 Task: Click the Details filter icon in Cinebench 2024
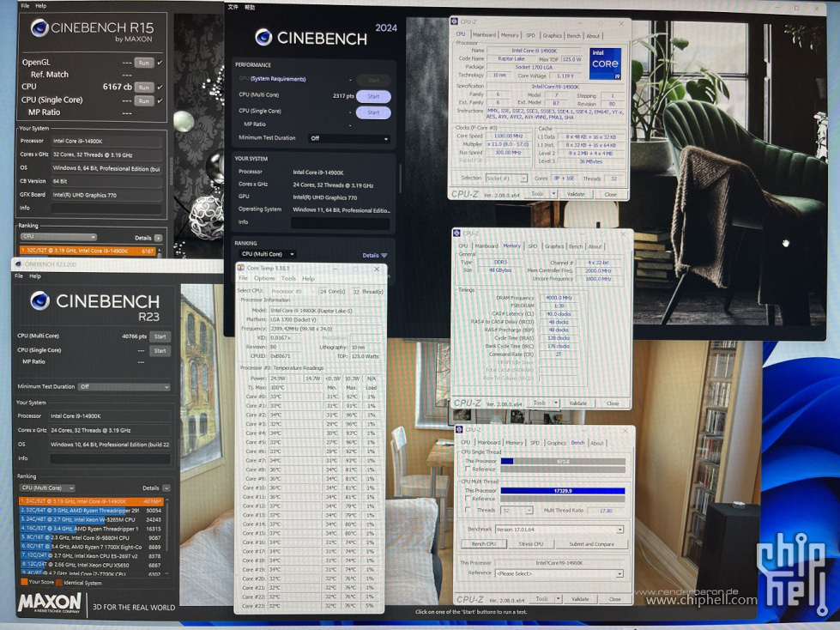384,256
